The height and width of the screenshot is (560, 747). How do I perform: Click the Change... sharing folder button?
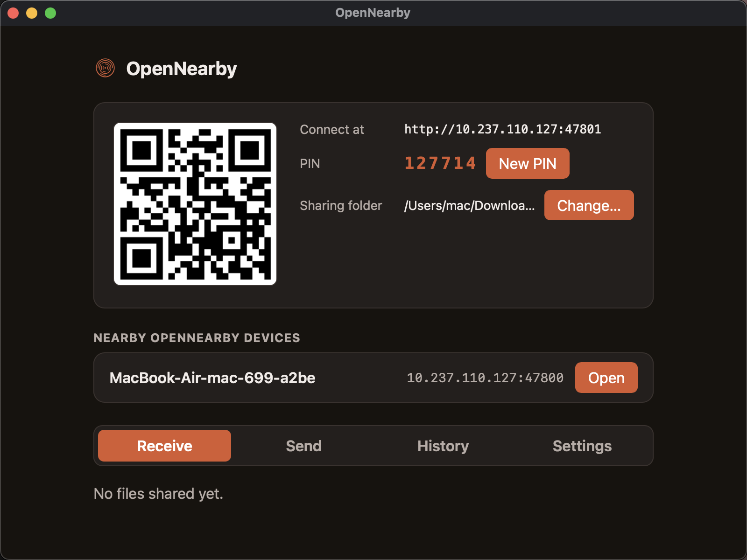coord(589,205)
